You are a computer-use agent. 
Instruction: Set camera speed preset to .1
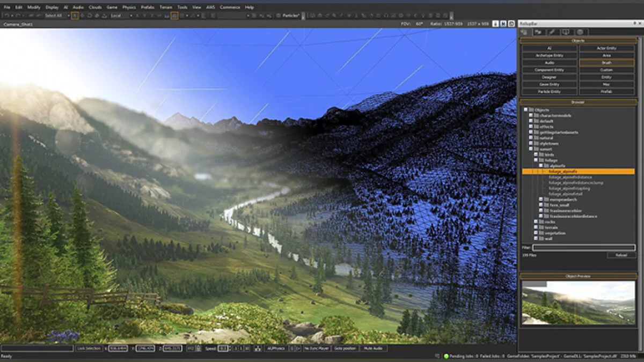(x=235, y=349)
